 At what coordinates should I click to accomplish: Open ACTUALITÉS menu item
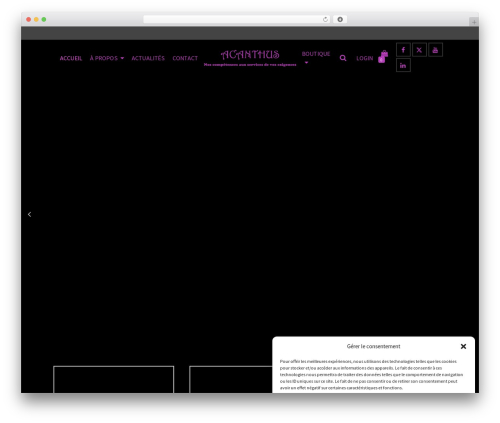[148, 58]
